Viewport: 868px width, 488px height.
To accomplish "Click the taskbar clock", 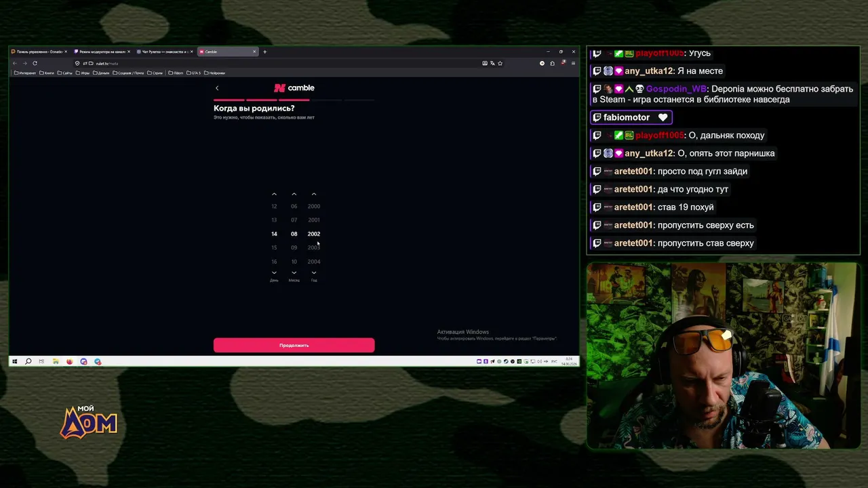I will point(570,361).
